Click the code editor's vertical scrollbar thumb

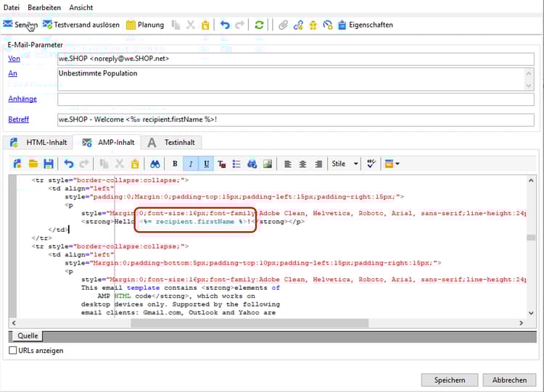click(531, 238)
